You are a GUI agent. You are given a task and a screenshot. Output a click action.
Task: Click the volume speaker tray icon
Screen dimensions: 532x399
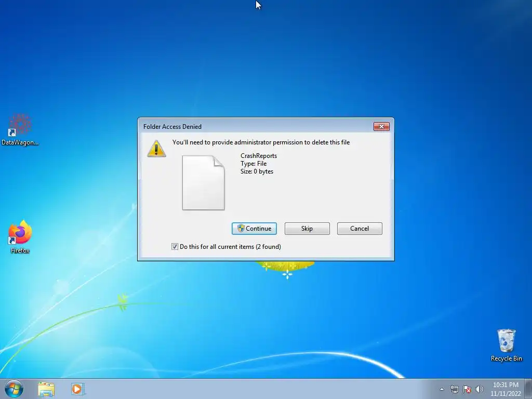480,389
